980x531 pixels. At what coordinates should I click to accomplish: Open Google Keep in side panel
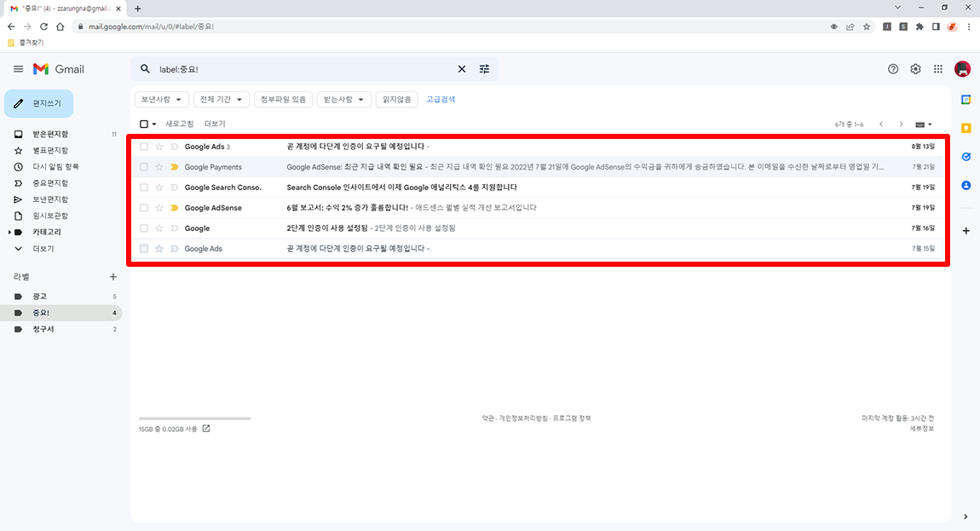pos(966,128)
